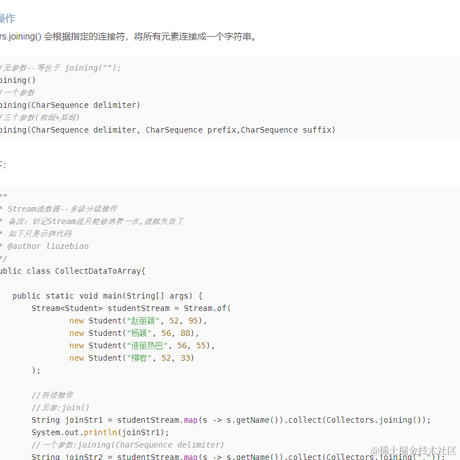Screen dimensions: 460x460
Task: Click the class declaration 'class CollectDataToArray{'
Action: [x=86, y=271]
